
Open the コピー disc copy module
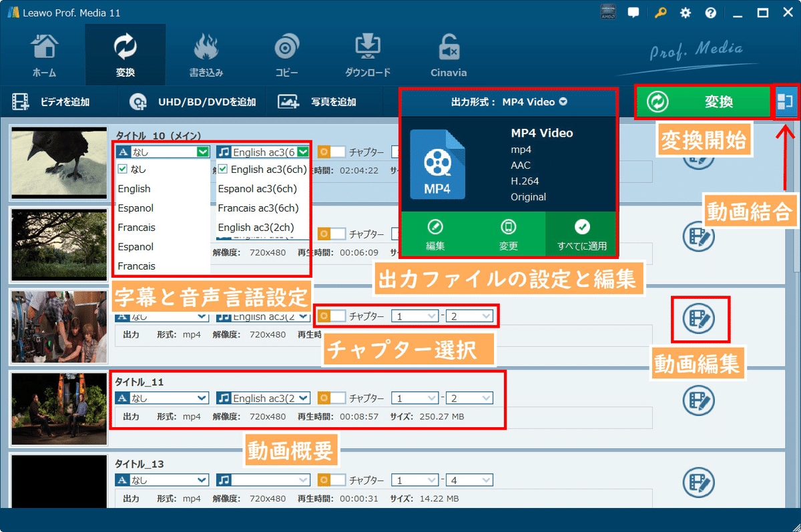[287, 57]
